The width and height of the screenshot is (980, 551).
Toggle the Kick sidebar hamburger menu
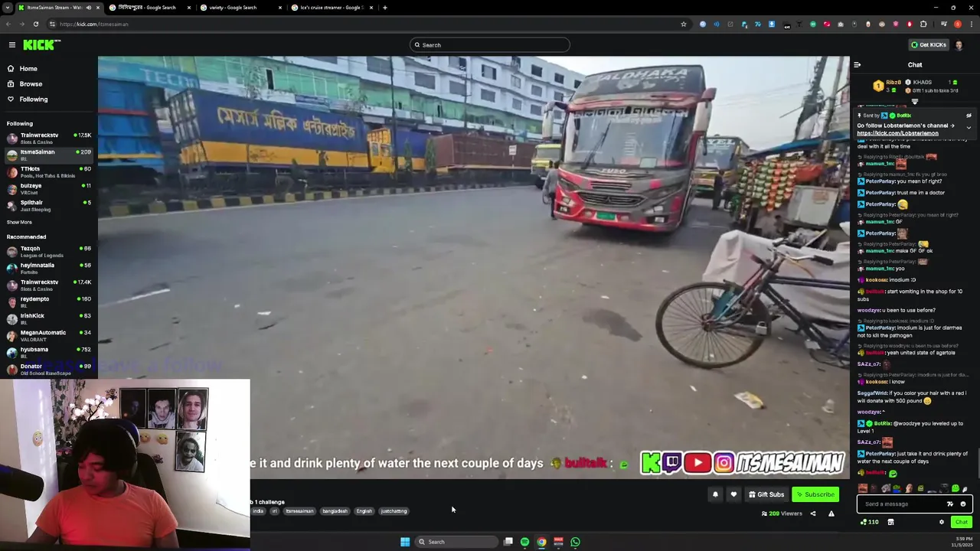pyautogui.click(x=12, y=45)
